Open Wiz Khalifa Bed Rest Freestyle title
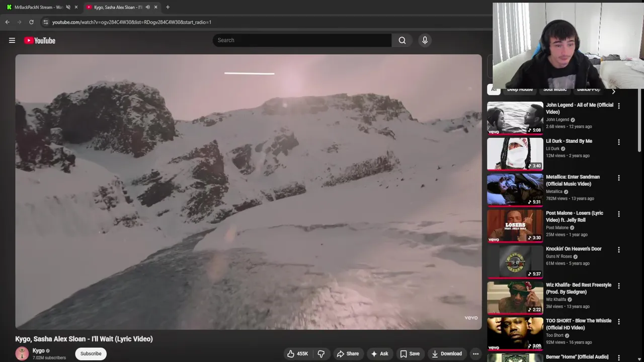The image size is (644, 362). [579, 289]
